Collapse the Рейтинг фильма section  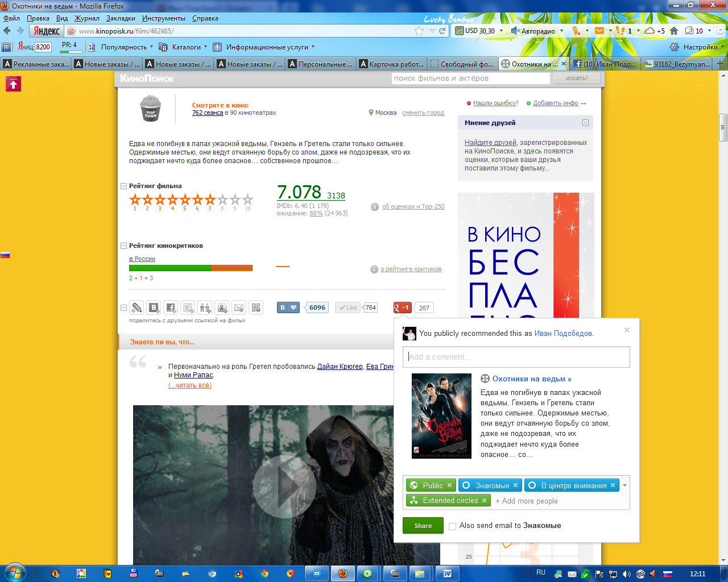click(x=123, y=186)
